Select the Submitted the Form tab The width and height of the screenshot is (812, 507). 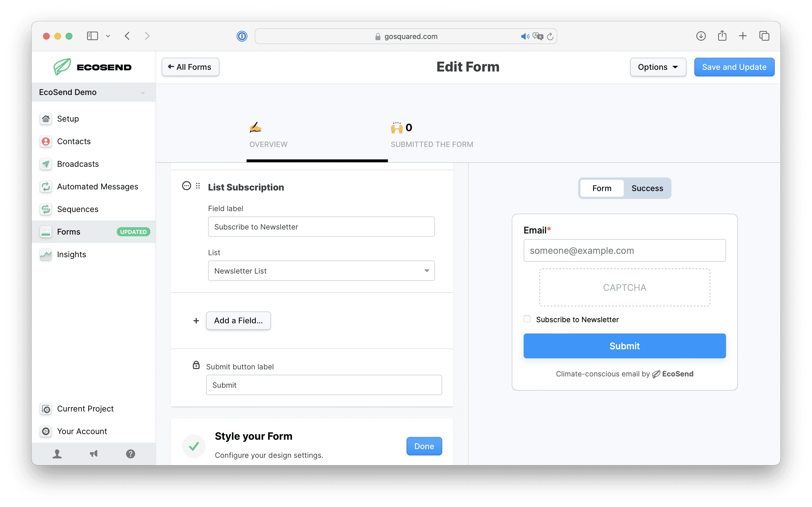pyautogui.click(x=432, y=135)
